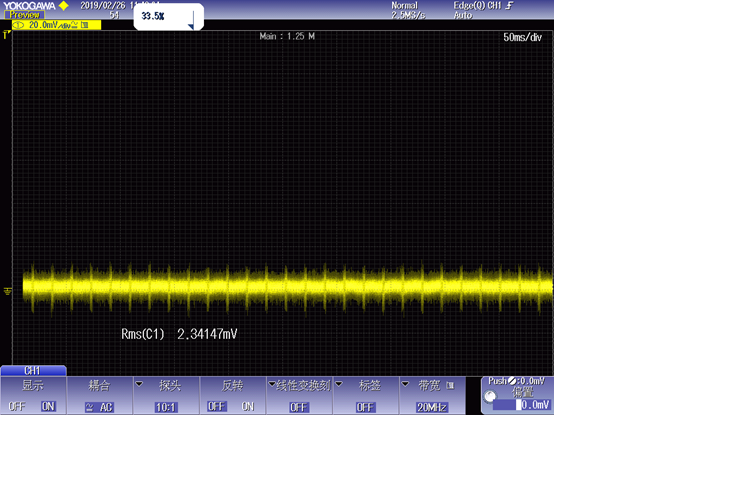Click the yellow CH1 waveform trace
This screenshot has width=732, height=477.
(x=287, y=286)
